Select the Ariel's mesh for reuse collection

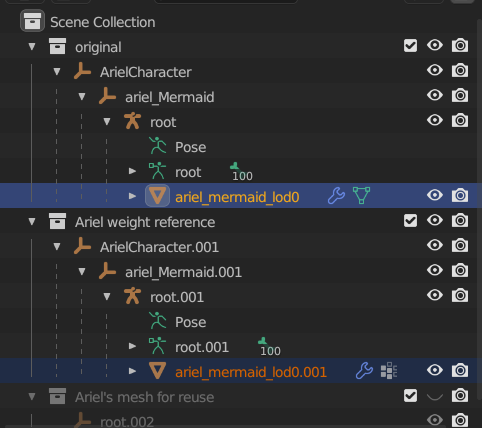pos(144,397)
